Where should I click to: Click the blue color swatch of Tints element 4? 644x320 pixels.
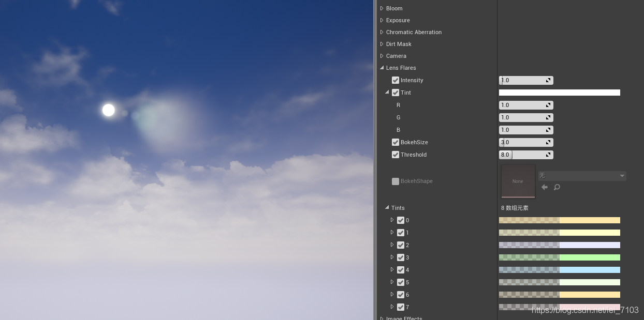click(590, 270)
